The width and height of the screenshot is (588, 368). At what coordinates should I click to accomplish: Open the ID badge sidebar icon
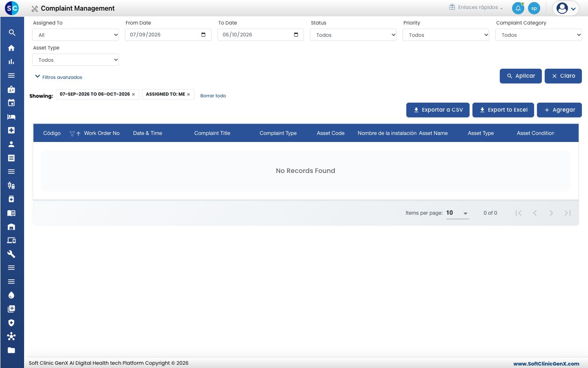[x=11, y=89]
